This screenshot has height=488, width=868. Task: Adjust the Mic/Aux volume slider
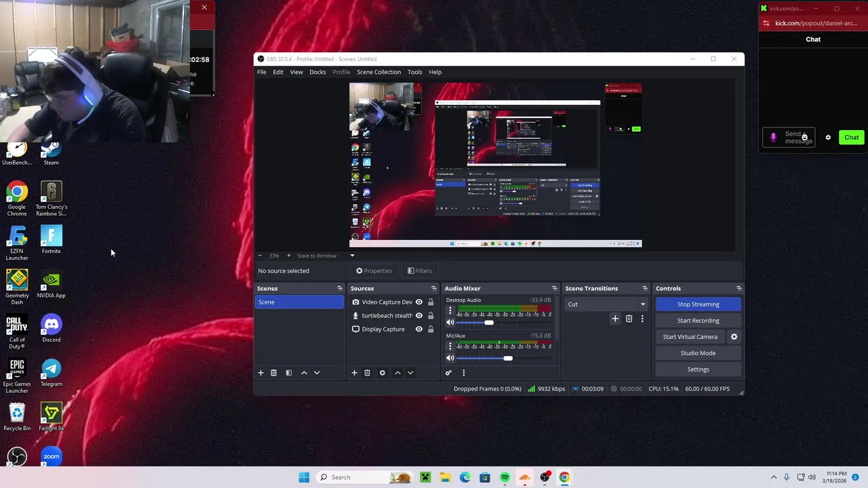pos(507,358)
